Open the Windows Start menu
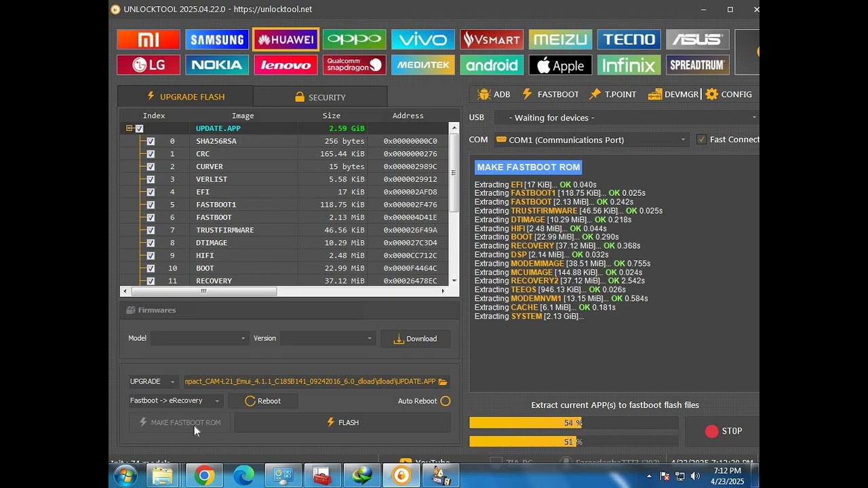868x488 pixels. [x=125, y=476]
